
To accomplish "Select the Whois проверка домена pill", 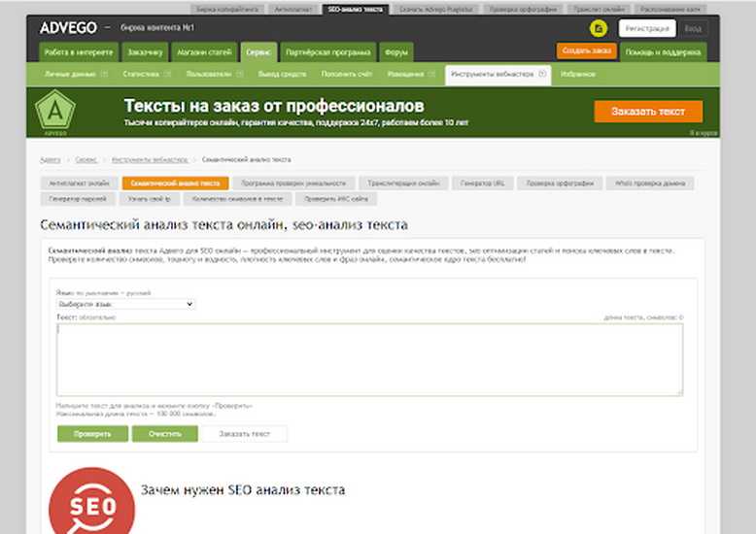I will coord(650,184).
